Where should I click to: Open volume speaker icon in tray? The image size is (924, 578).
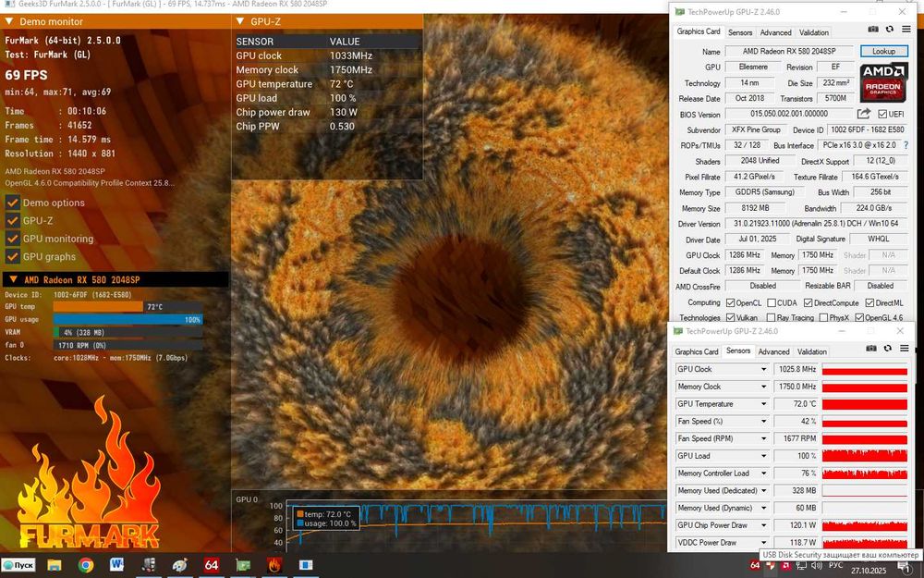click(817, 565)
